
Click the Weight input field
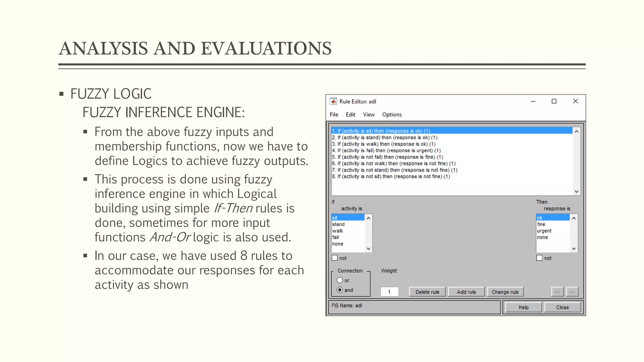[389, 292]
